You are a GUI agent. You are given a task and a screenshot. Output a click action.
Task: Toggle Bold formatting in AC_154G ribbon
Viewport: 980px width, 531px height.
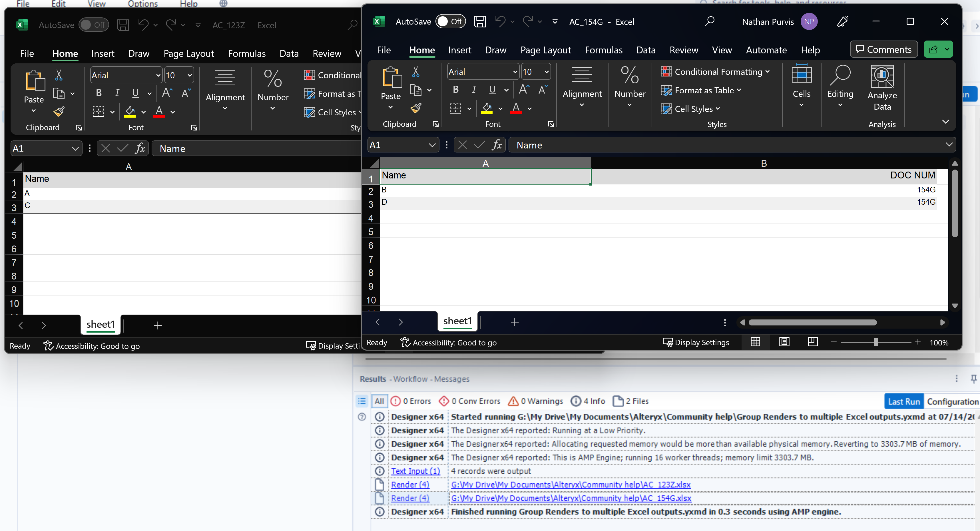(455, 89)
